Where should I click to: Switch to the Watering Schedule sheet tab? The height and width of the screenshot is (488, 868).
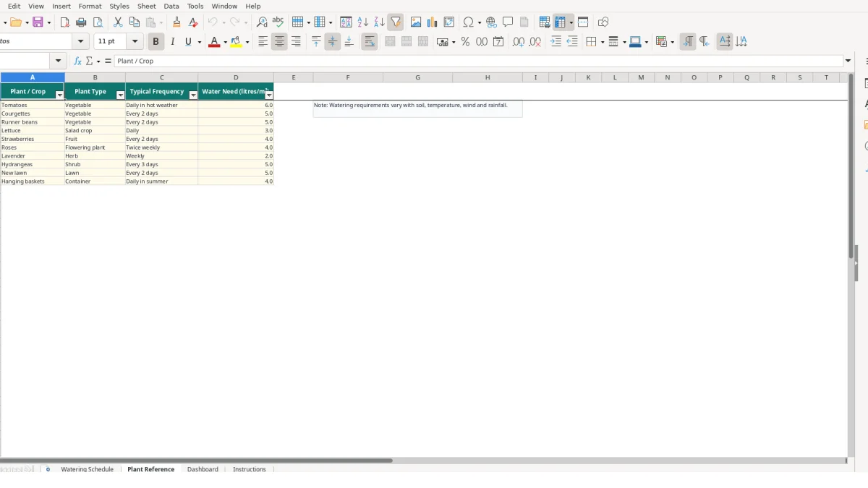87,469
